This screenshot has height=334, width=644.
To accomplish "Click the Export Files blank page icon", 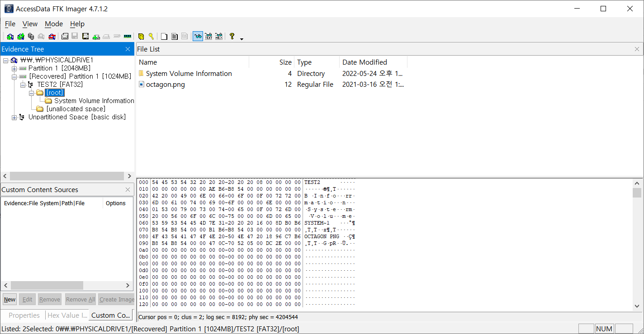I will [x=164, y=36].
